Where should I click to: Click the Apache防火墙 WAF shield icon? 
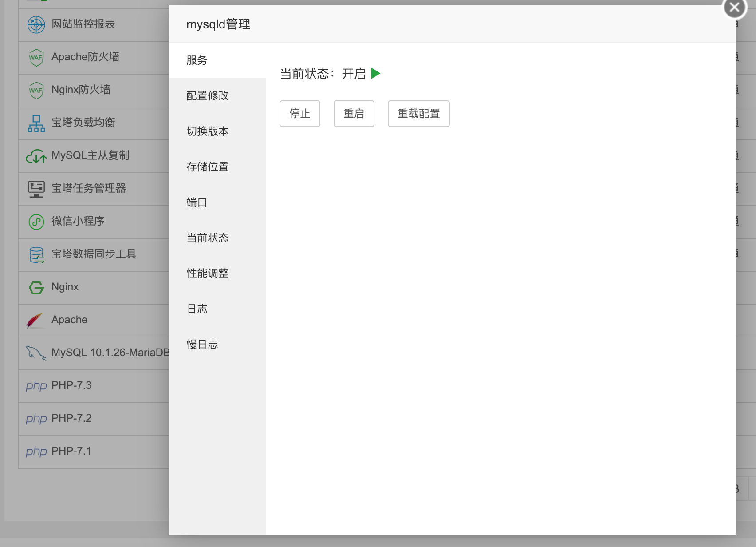[x=36, y=57]
